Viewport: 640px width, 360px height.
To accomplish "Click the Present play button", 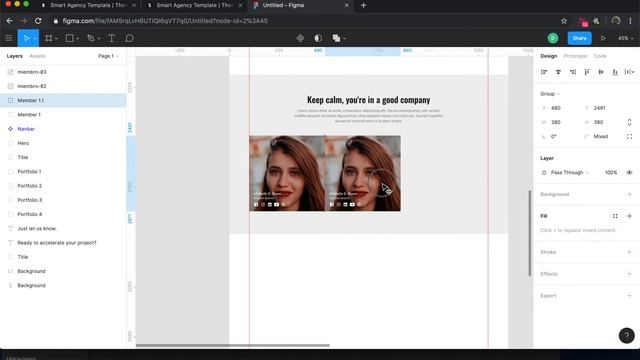I will tap(603, 38).
